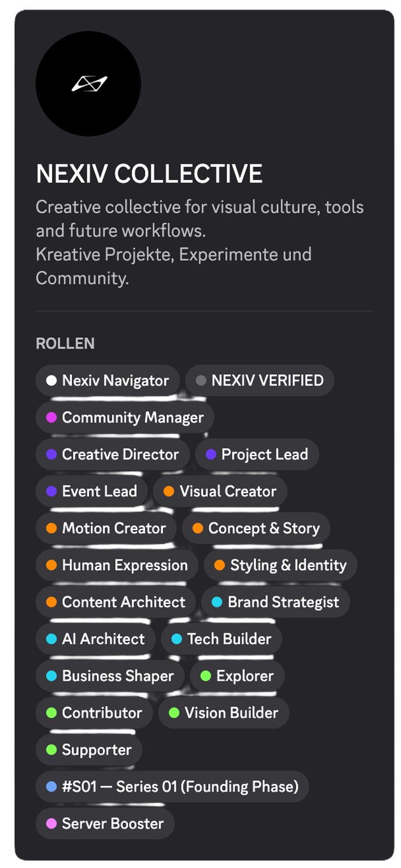Viewport: 401px width, 868px height.
Task: Click the white dot on Nexiv Navigator role
Action: click(x=52, y=381)
